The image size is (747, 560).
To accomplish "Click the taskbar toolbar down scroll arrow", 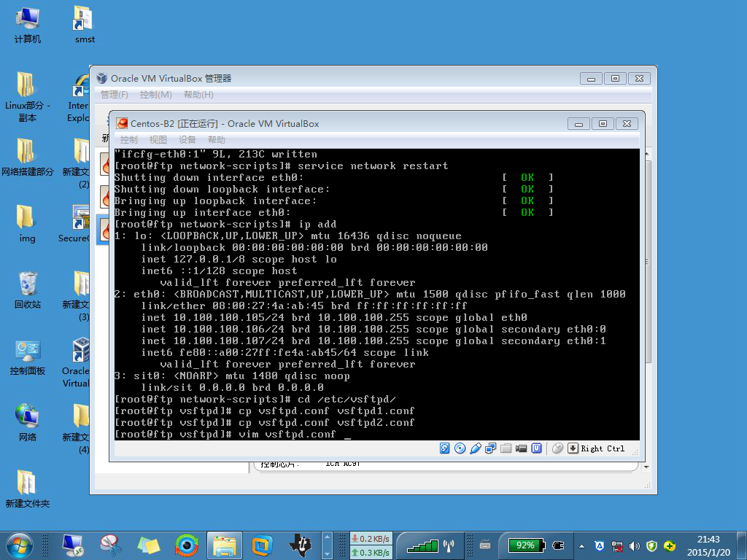I will [328, 555].
